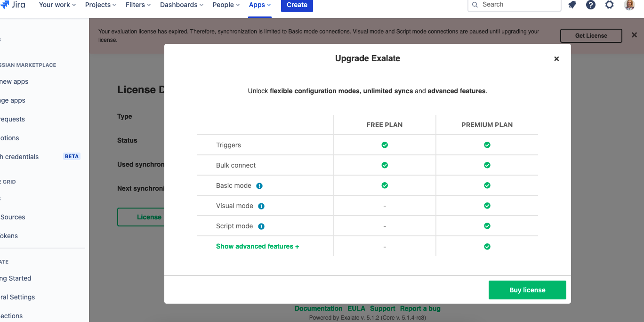Click Free Plan checkmark for Triggers
This screenshot has width=644, height=322.
pyautogui.click(x=385, y=145)
